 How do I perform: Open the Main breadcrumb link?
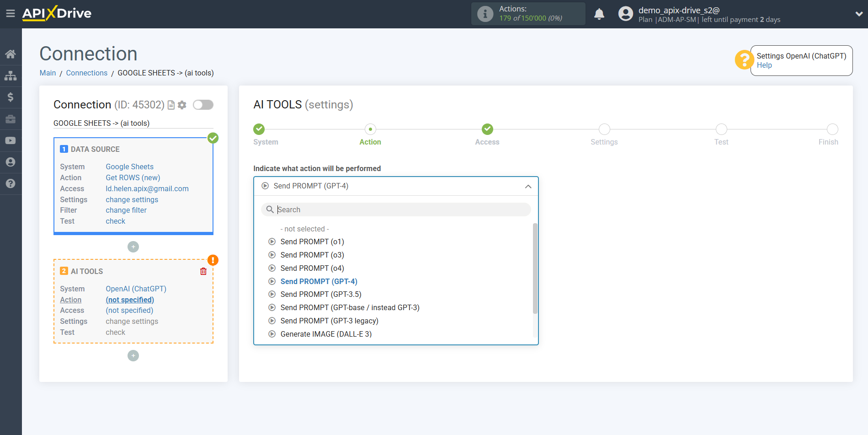point(48,73)
